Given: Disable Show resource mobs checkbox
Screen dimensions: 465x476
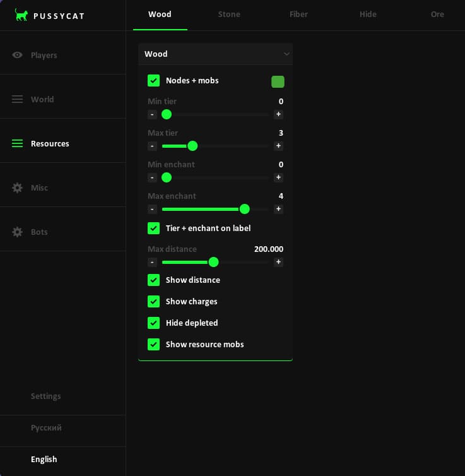Looking at the screenshot, I should [x=153, y=344].
